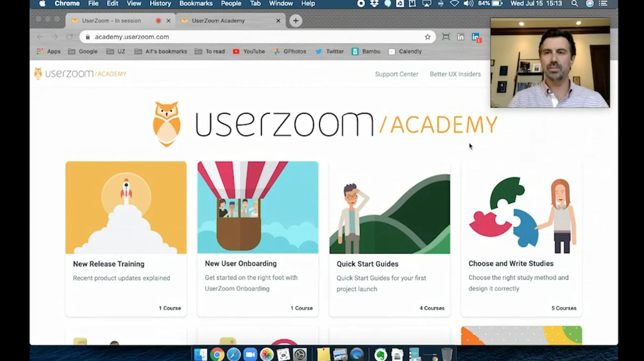Open the Chrome menu
Viewport: 644px width, 361px height.
click(x=67, y=4)
